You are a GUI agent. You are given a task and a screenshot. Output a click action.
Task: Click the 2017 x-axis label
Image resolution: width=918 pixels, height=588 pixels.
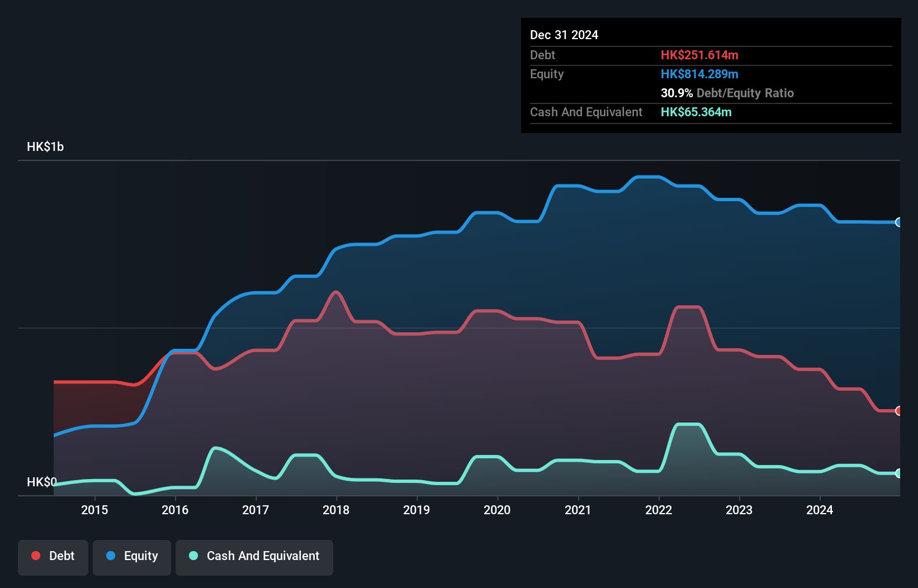click(255, 510)
